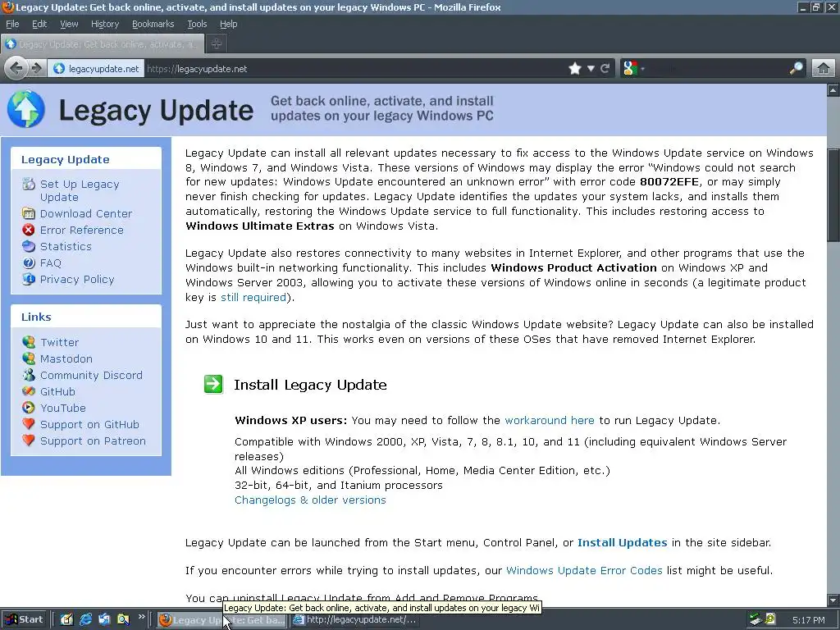Screen dimensions: 840x630
Task: Open the History menu
Action: pos(104,24)
